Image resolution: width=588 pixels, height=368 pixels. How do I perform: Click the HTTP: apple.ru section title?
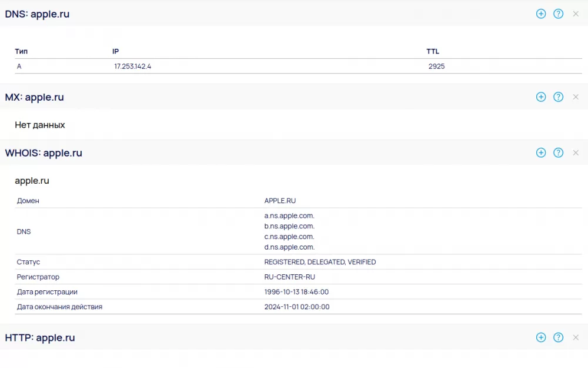click(x=40, y=337)
